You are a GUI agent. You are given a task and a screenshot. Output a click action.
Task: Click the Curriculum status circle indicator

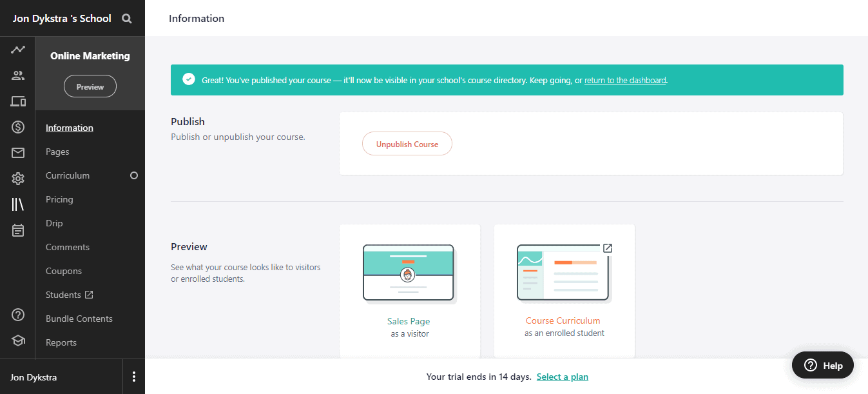(134, 175)
